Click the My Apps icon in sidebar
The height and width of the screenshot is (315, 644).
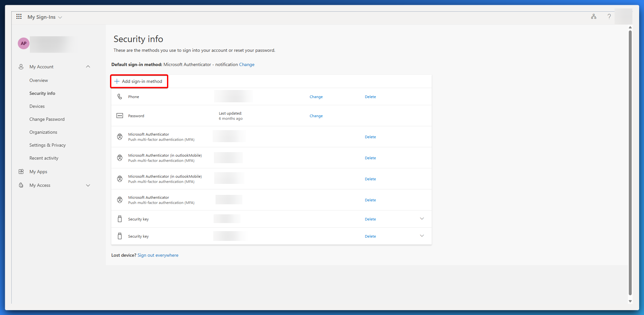click(x=21, y=172)
